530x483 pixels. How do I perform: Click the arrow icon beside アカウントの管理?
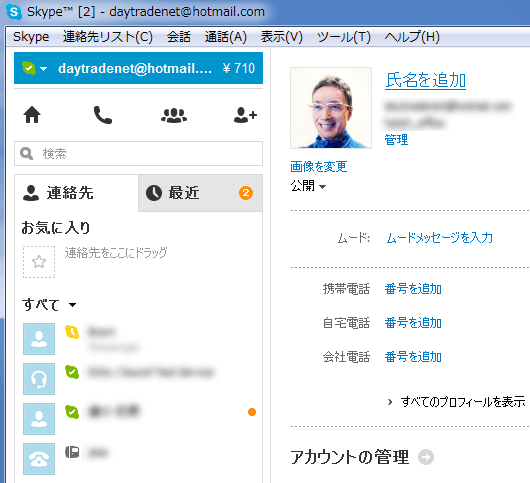click(x=426, y=457)
